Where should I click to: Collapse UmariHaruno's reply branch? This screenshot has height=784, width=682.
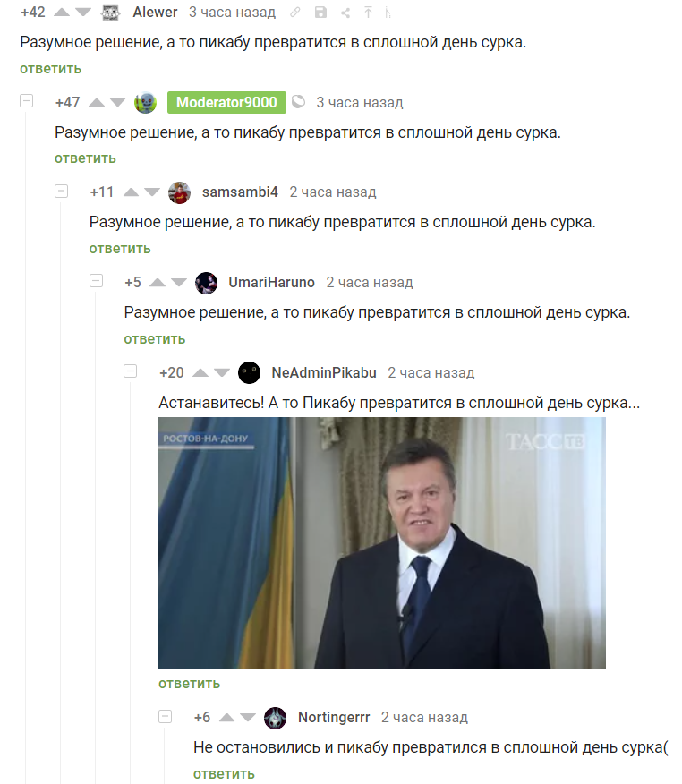click(96, 281)
